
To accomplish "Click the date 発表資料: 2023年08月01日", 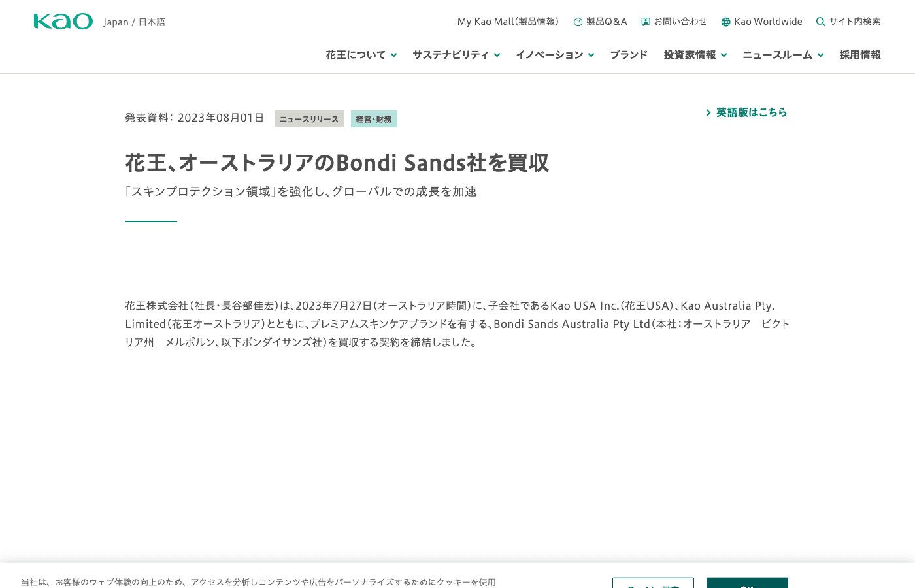I will point(195,118).
